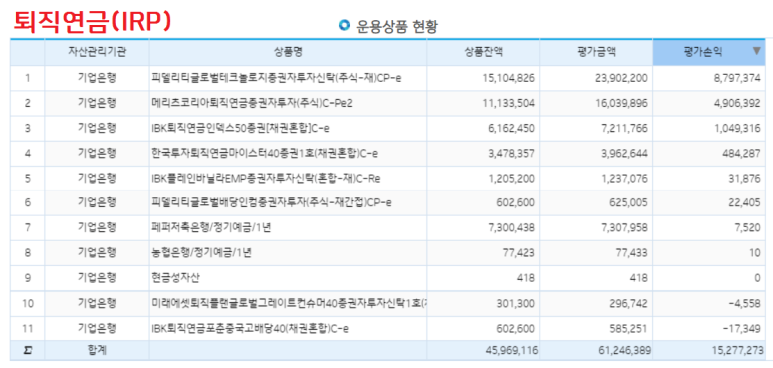Click balance value 6,162,450
The height and width of the screenshot is (368, 773).
pyautogui.click(x=512, y=128)
